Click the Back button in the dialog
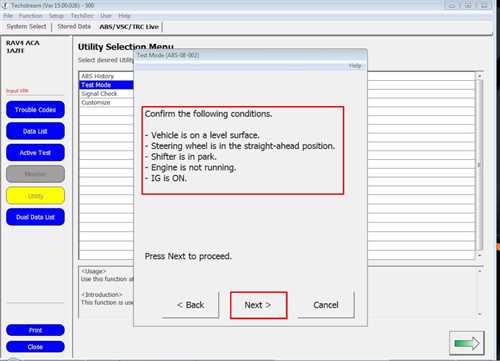 coord(191,305)
